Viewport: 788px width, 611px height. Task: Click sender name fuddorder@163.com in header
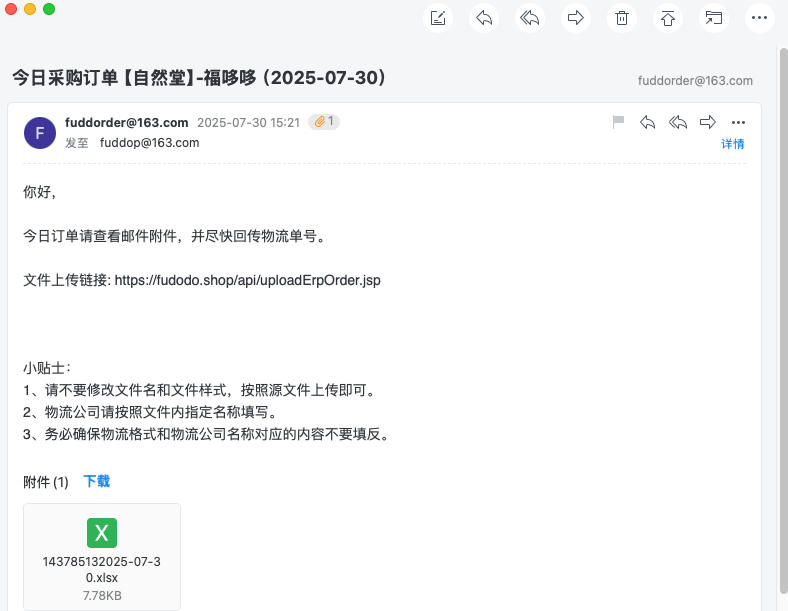pyautogui.click(x=126, y=122)
